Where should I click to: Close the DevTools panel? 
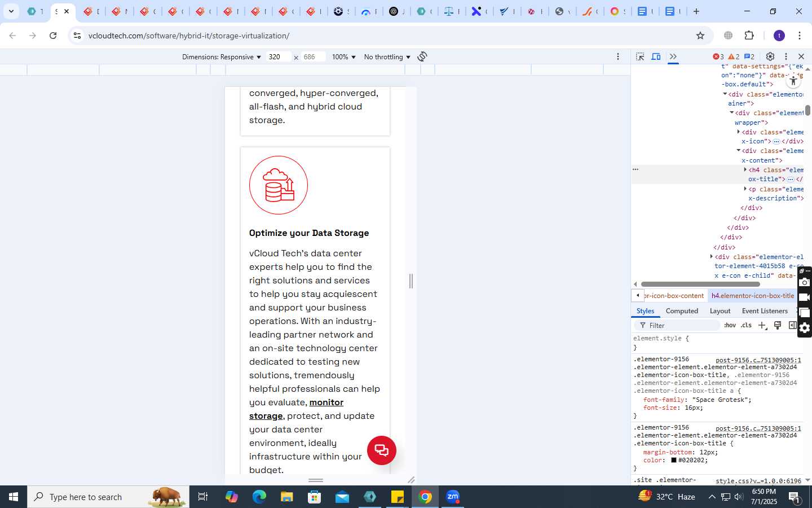coord(801,56)
